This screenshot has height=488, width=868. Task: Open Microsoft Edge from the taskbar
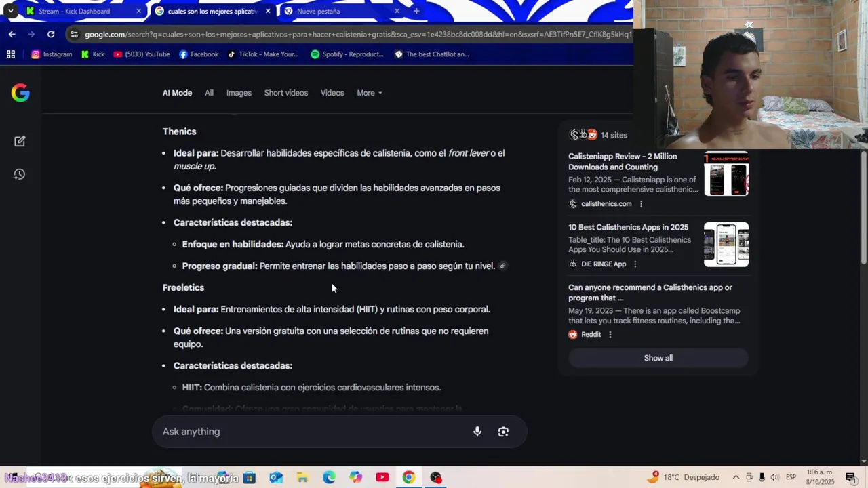329,478
